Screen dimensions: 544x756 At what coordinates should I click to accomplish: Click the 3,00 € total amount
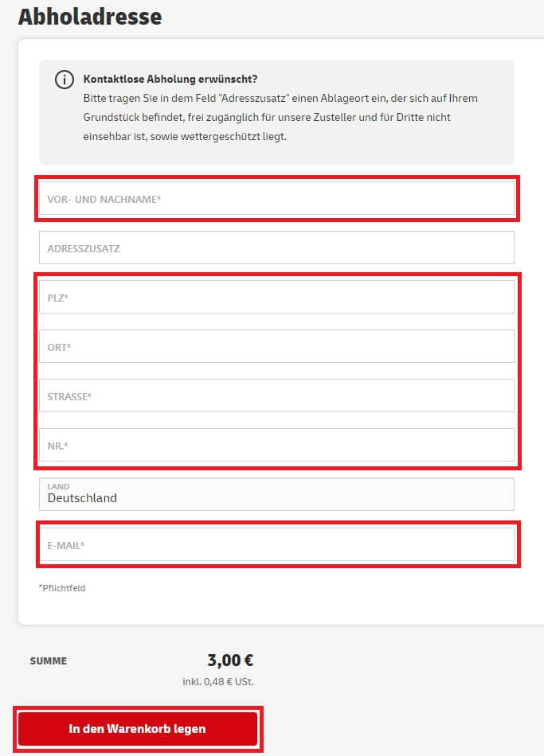point(230,660)
